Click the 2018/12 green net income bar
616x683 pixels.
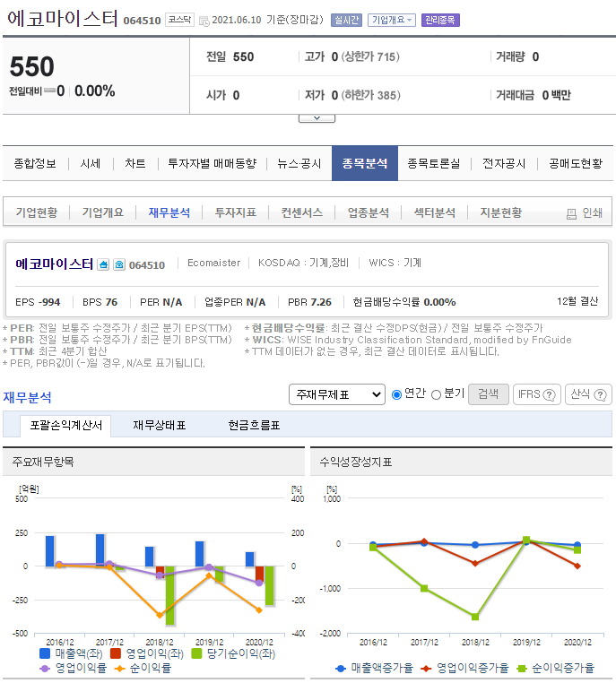coord(169,595)
